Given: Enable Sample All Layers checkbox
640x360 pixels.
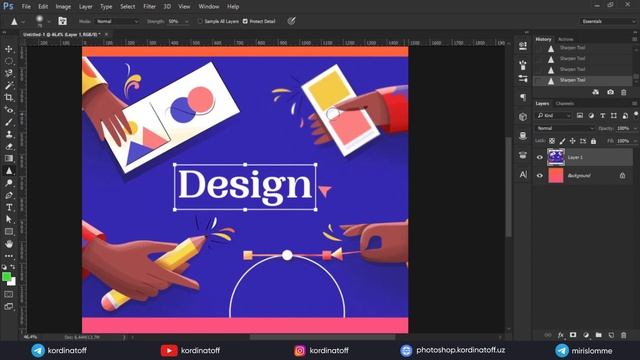Looking at the screenshot, I should (200, 21).
